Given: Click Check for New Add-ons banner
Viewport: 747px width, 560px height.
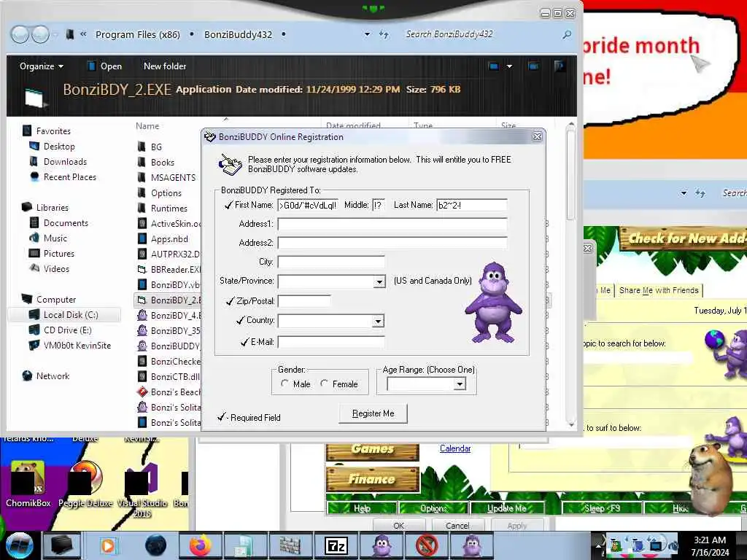Looking at the screenshot, I should click(683, 238).
